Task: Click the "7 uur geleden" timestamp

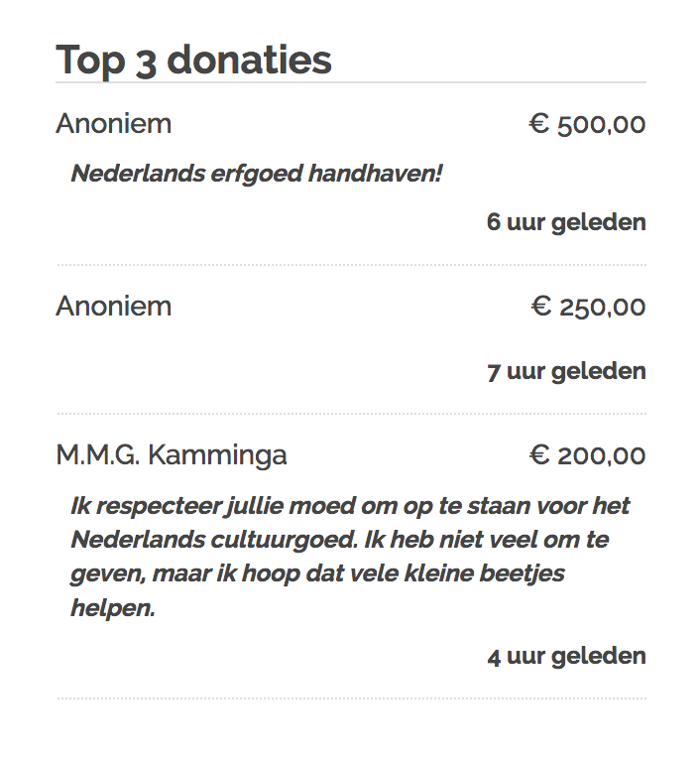Action: coord(566,372)
